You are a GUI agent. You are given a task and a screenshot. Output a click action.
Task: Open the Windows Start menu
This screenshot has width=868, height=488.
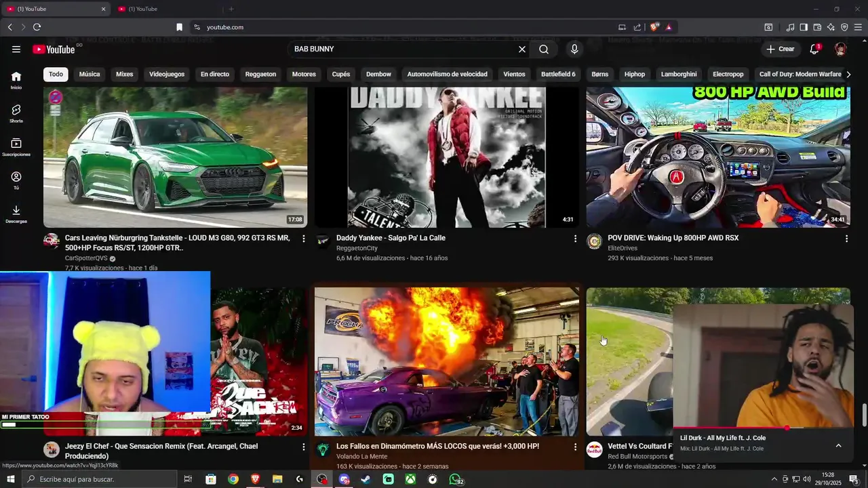[10, 479]
